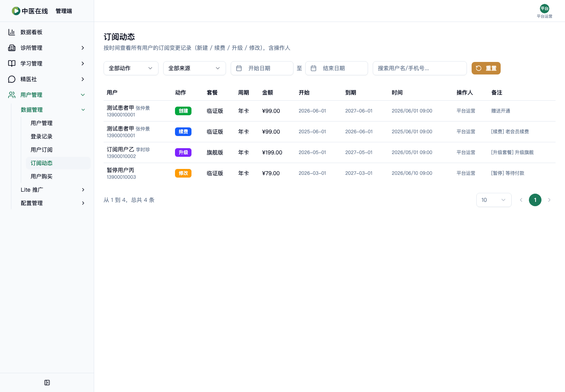The height and width of the screenshot is (392, 565).
Task: Click the 时间 column header
Action: [397, 93]
